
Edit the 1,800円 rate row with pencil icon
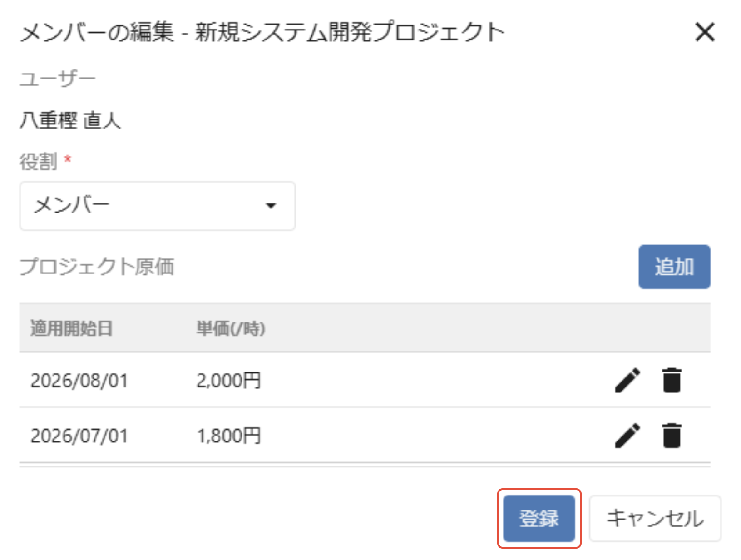[627, 436]
